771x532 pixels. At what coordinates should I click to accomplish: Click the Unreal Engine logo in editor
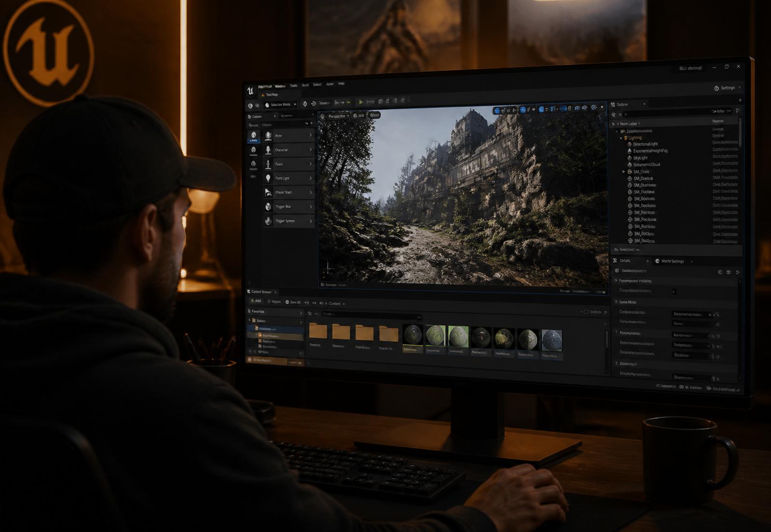(250, 90)
